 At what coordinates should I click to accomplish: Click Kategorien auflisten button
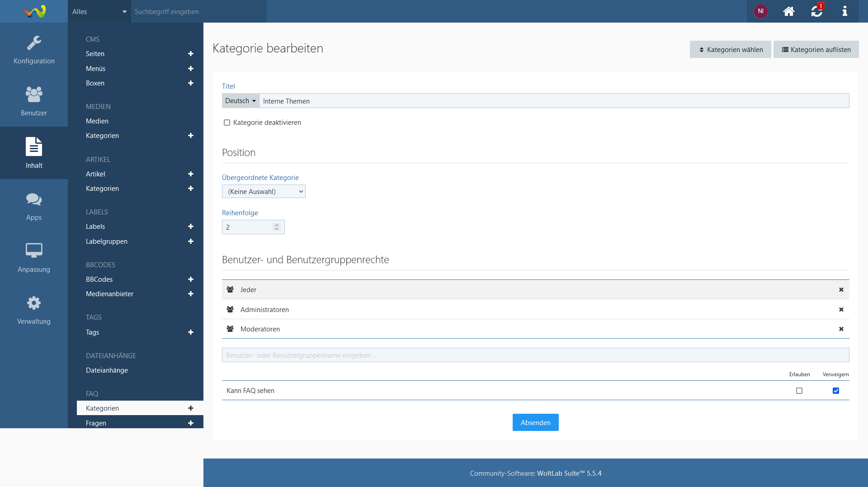point(816,50)
